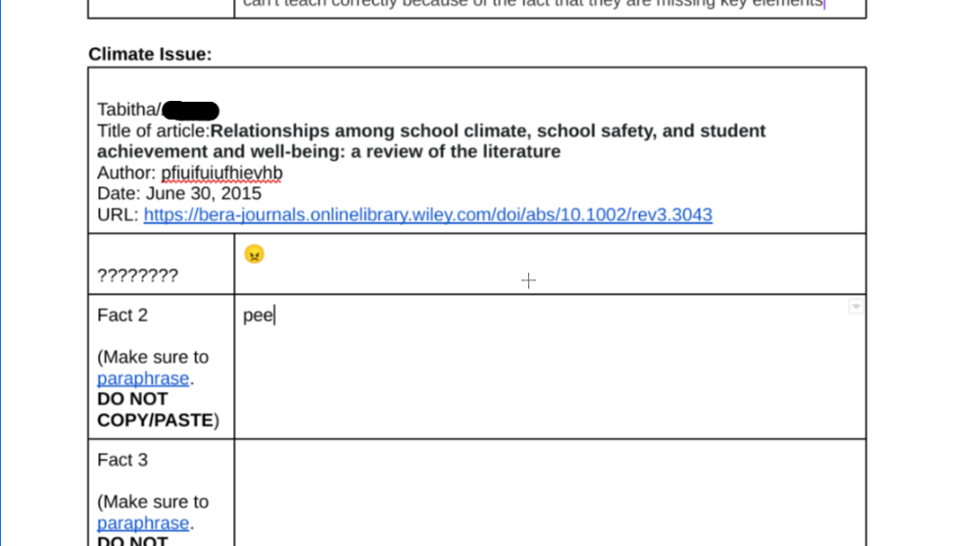980x546 pixels.
Task: Click the empty Fact 3 answer cell
Action: click(x=549, y=490)
